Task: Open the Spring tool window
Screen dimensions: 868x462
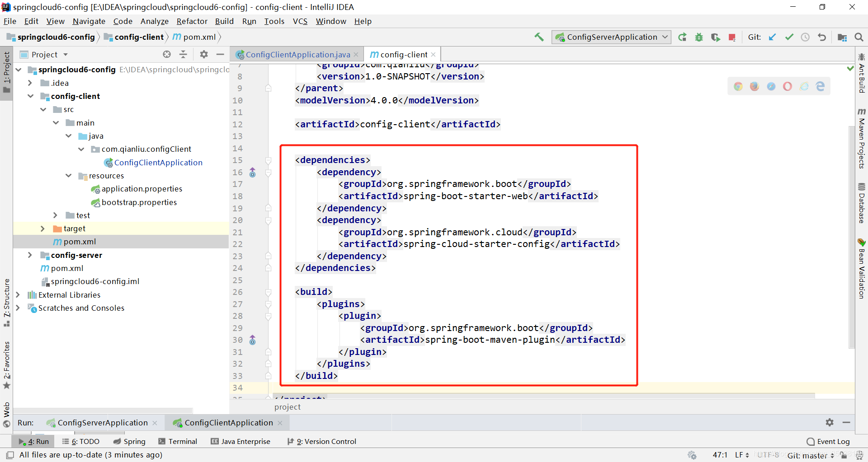Action: pos(129,441)
